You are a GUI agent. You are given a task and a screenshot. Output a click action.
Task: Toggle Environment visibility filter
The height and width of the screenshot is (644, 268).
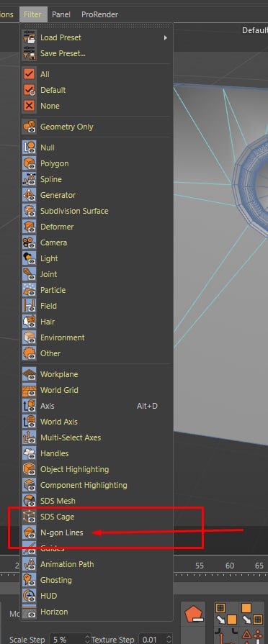pyautogui.click(x=97, y=337)
